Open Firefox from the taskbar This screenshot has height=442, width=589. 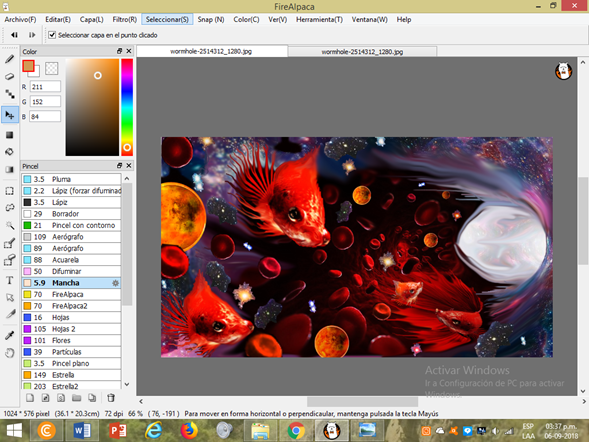(189, 430)
